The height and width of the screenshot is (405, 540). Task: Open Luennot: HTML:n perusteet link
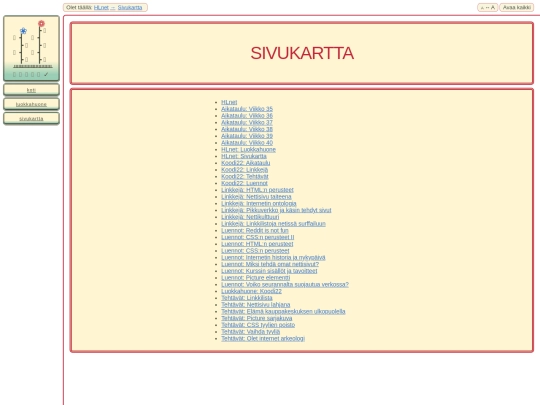[x=257, y=244]
